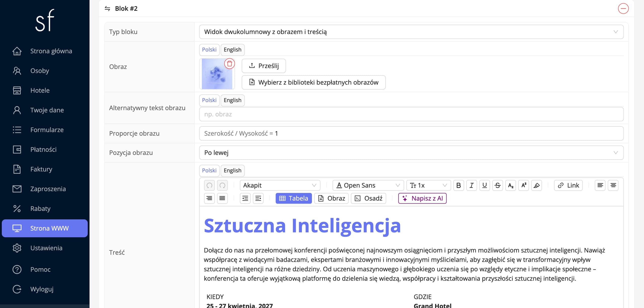Viewport: 644px width, 308px height.
Task: Click the sf logo
Action: click(x=45, y=20)
